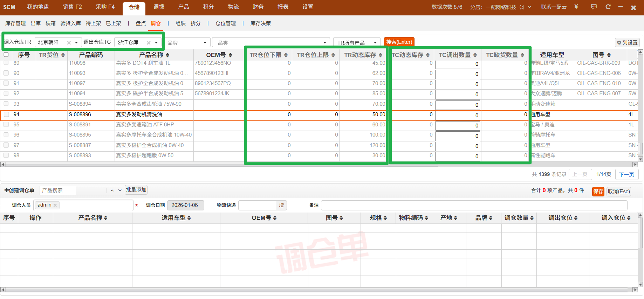Click the yuan currency icon in header
The width and height of the screenshot is (644, 299).
click(x=576, y=7)
